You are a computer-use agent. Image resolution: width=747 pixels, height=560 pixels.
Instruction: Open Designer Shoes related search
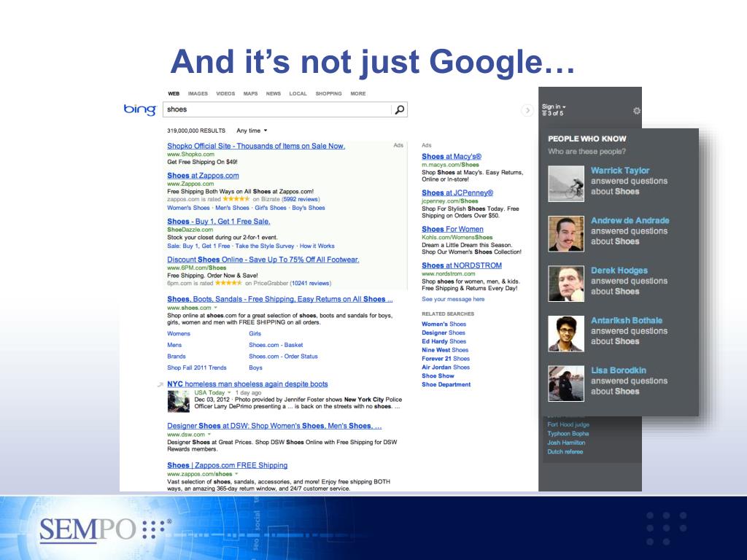click(x=443, y=332)
